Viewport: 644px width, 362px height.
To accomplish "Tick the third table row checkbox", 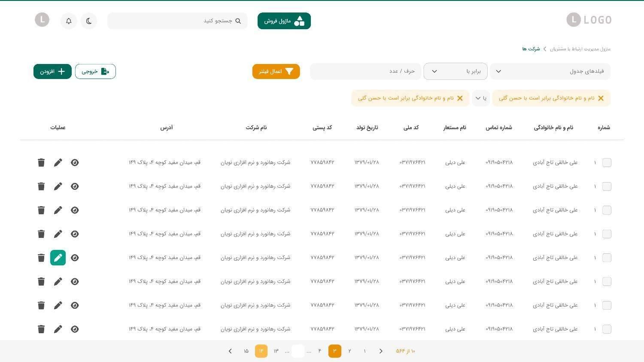I will tap(607, 210).
